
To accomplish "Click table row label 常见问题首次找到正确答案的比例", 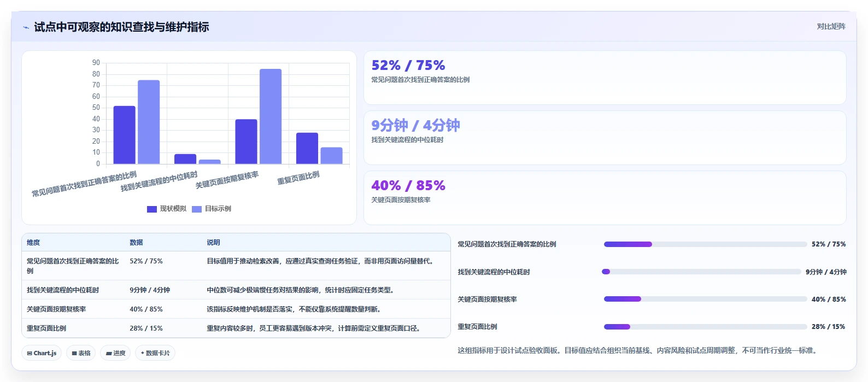I will click(x=73, y=266).
